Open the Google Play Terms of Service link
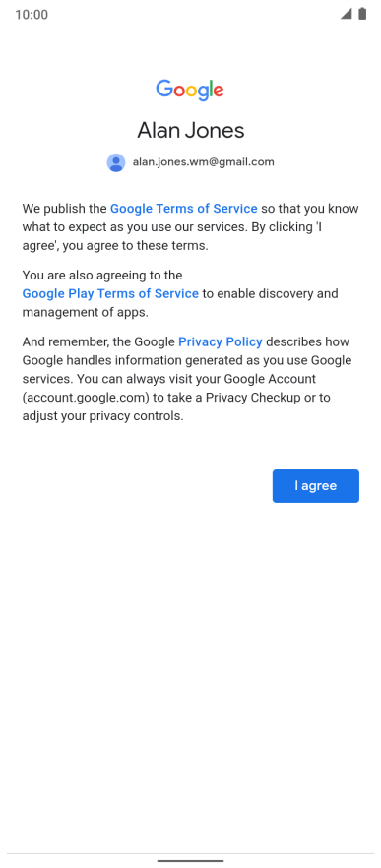381x868 pixels. click(x=110, y=293)
